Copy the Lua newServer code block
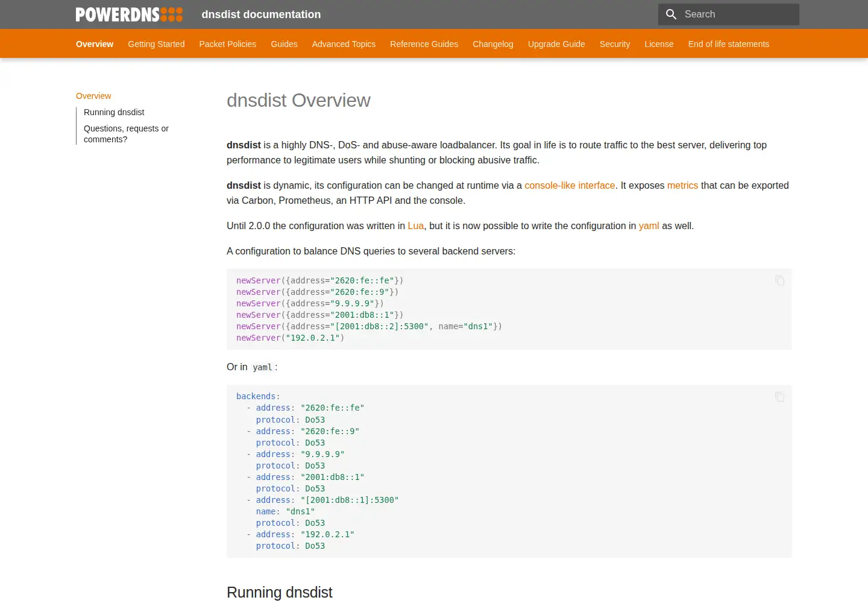The width and height of the screenshot is (868, 603). tap(779, 280)
